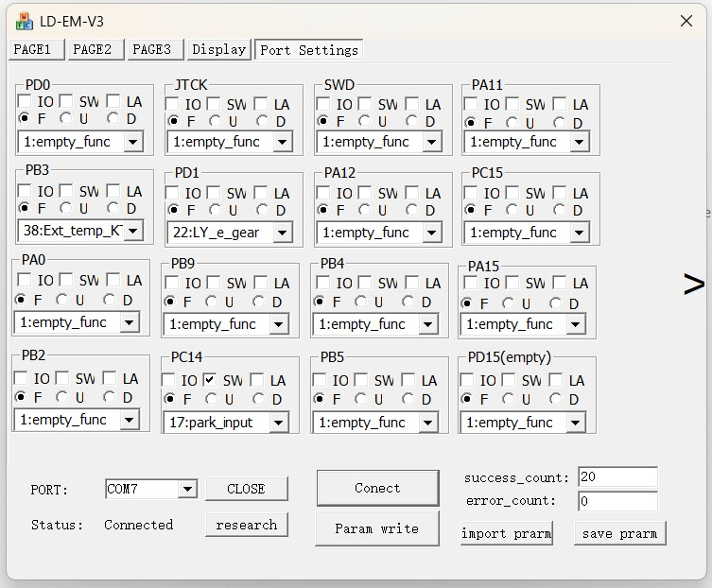This screenshot has width=712, height=588.
Task: Expand the PD1 function dropdown showing LY_e_gear
Action: [281, 233]
